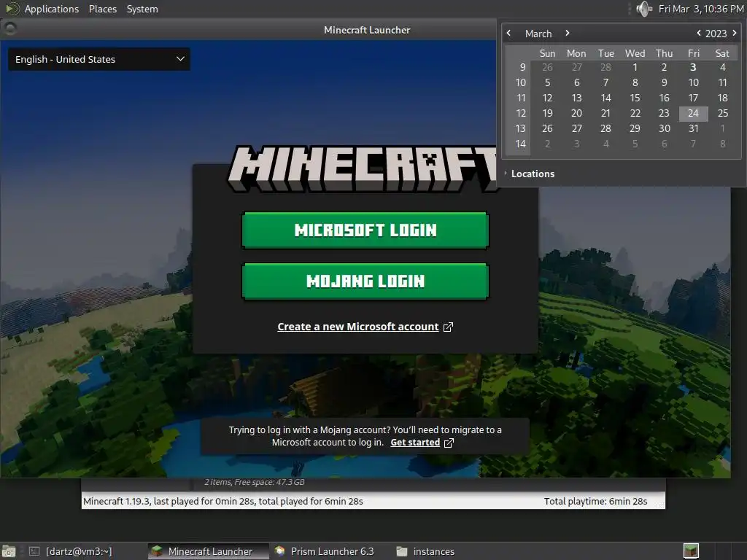Image resolution: width=747 pixels, height=560 pixels.
Task: Go to previous month in calendar
Action: tap(508, 33)
